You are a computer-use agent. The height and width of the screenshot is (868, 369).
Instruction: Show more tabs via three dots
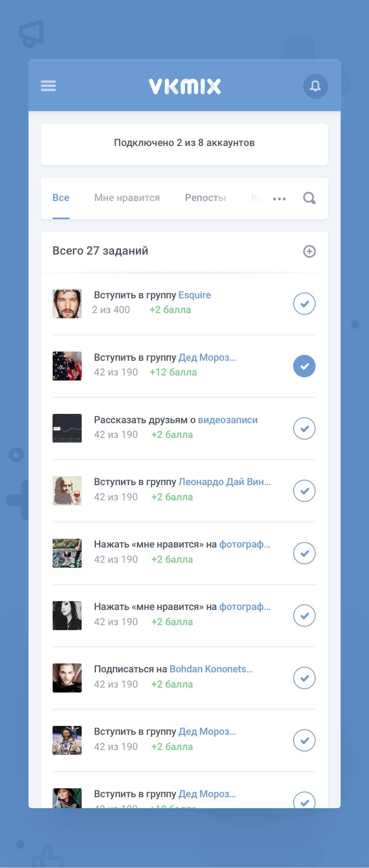point(279,199)
